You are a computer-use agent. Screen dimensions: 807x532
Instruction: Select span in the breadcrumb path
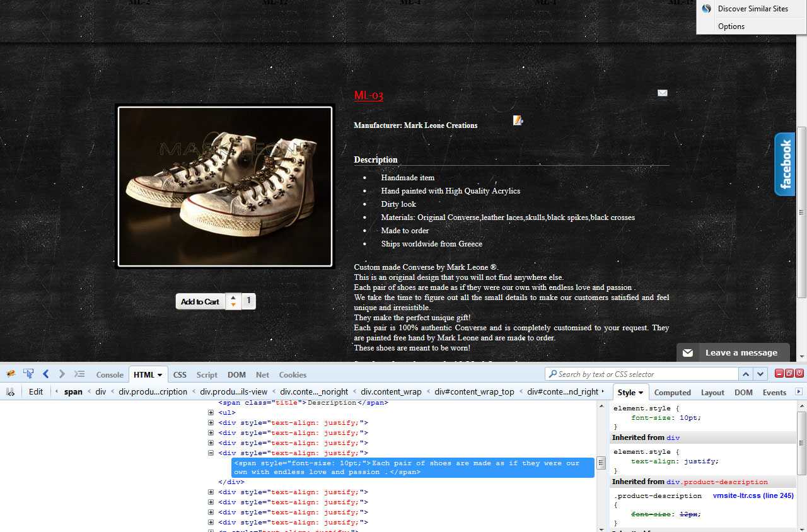click(x=73, y=392)
